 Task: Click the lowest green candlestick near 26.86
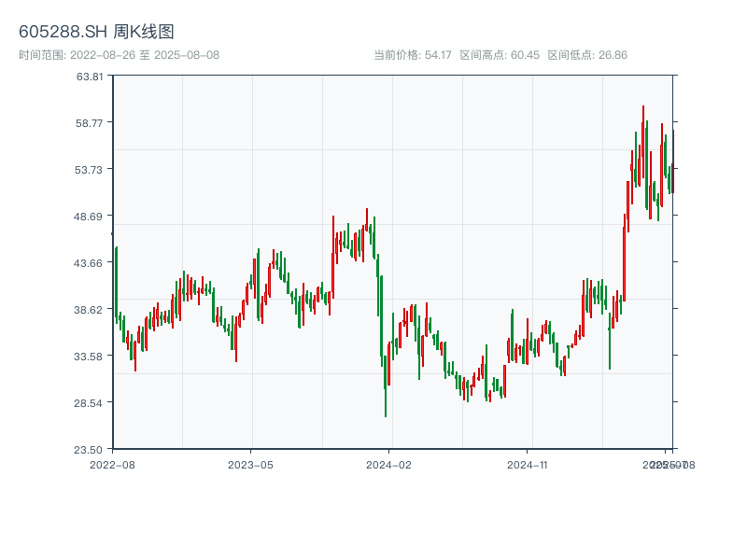point(386,385)
